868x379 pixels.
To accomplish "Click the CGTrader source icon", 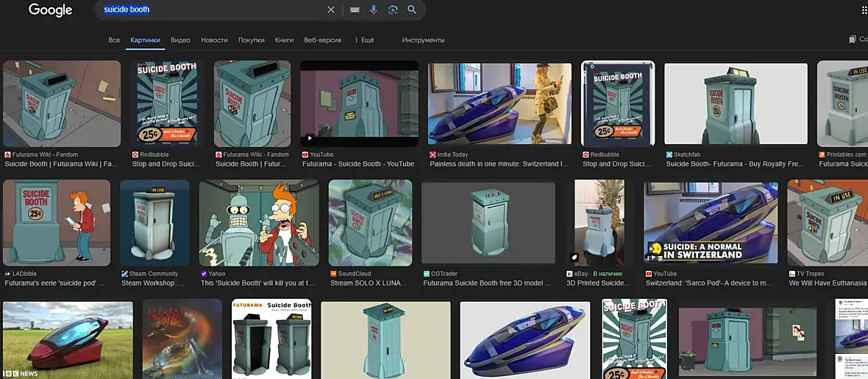I will click(x=426, y=274).
